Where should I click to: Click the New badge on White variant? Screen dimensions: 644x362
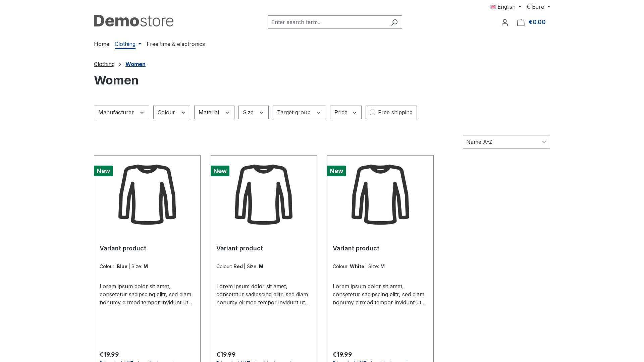pyautogui.click(x=336, y=171)
